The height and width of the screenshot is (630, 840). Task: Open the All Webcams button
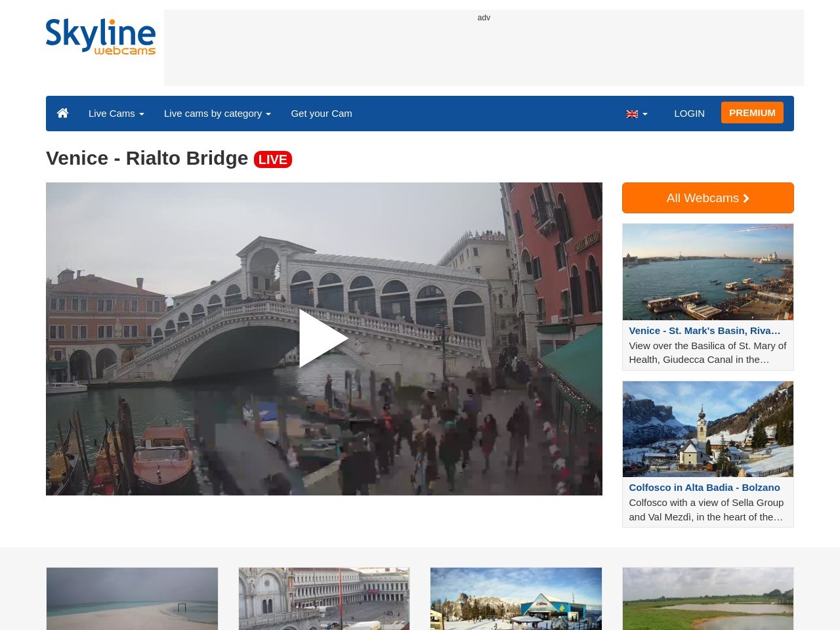click(x=707, y=198)
